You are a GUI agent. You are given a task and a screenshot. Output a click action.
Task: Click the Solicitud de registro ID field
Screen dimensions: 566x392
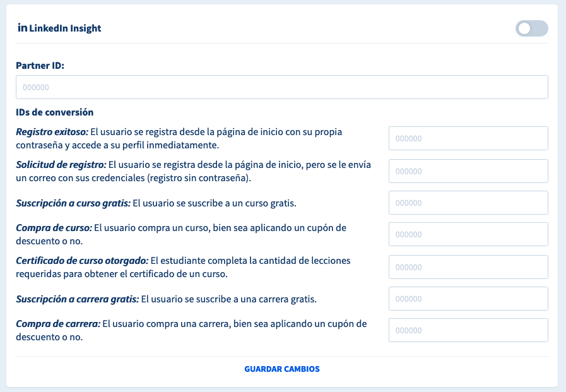click(468, 170)
